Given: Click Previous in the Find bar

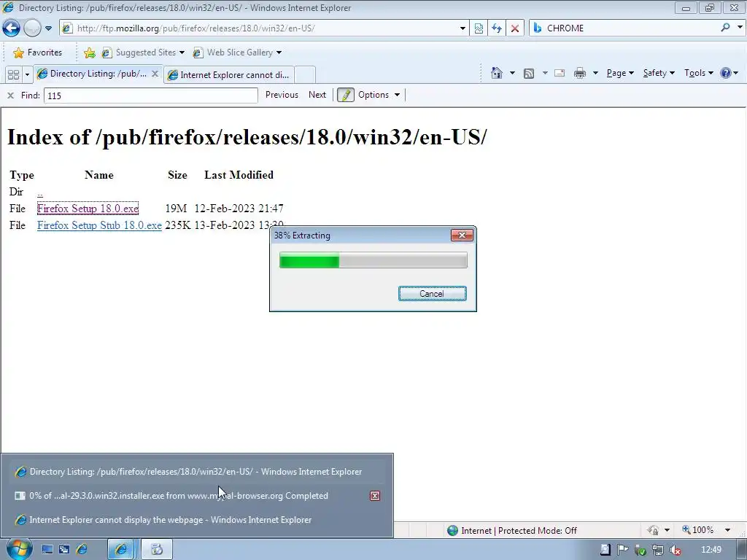Looking at the screenshot, I should tap(282, 95).
